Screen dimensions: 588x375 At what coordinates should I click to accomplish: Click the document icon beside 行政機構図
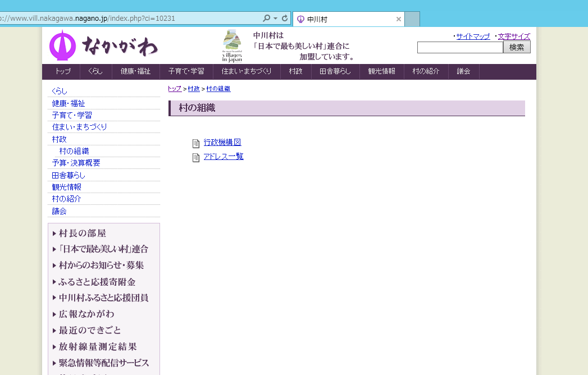[x=196, y=143]
